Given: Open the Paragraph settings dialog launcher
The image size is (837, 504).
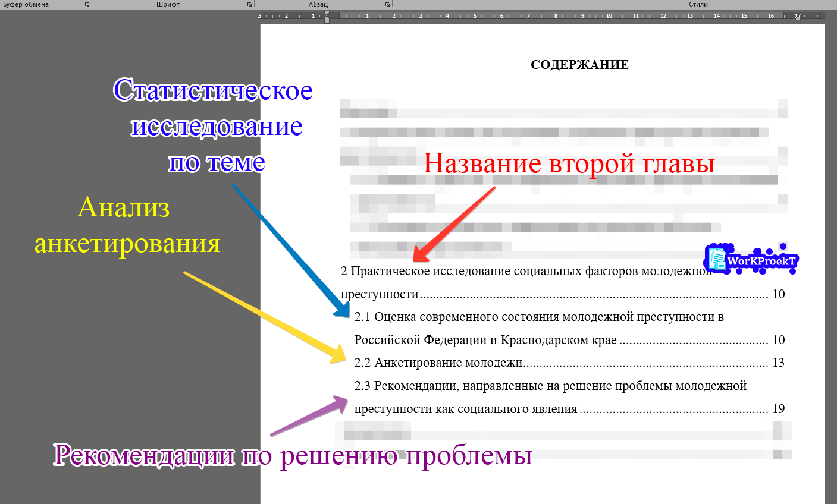Looking at the screenshot, I should click(387, 4).
